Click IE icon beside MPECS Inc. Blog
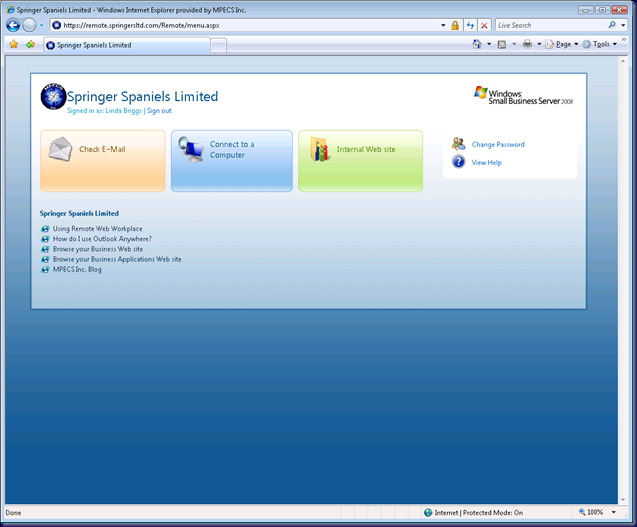Viewport: 637px width, 527px height. (x=45, y=269)
